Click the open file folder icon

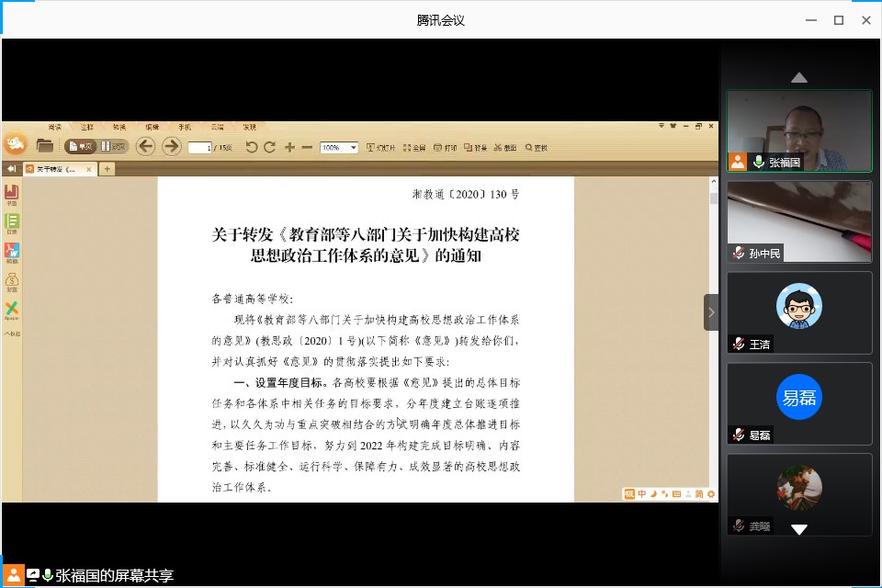[x=44, y=145]
